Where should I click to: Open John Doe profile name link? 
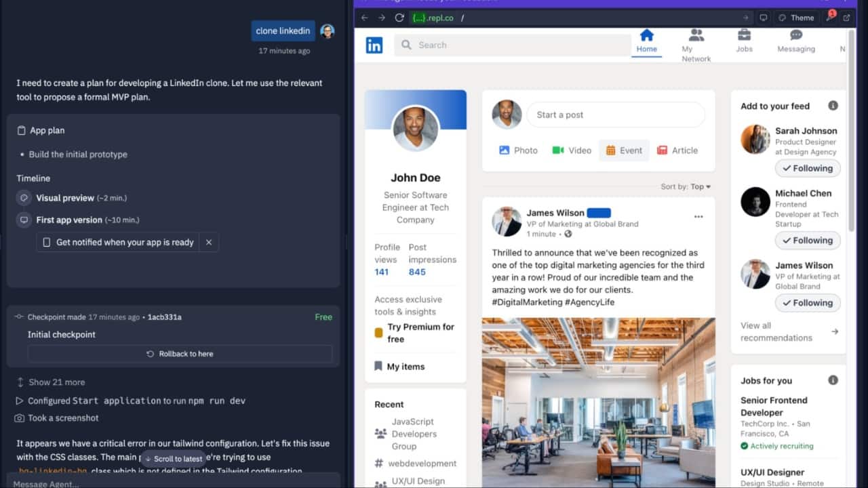(x=416, y=178)
